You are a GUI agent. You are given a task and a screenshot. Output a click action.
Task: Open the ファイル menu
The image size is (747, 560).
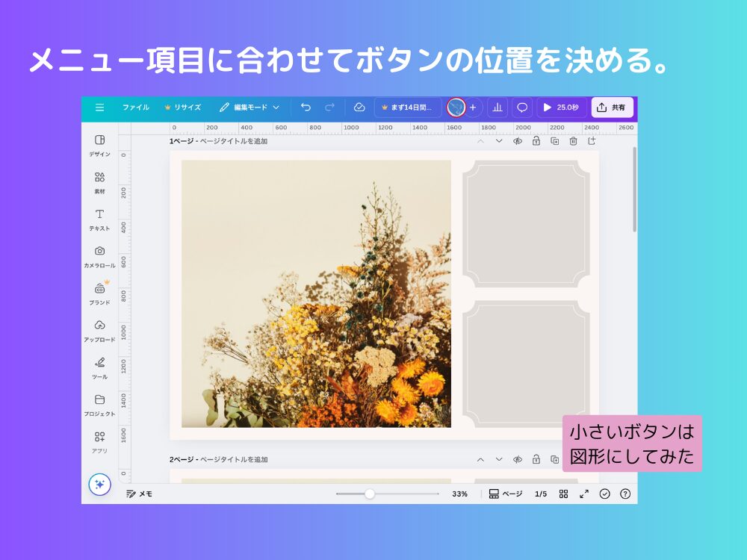tap(134, 107)
